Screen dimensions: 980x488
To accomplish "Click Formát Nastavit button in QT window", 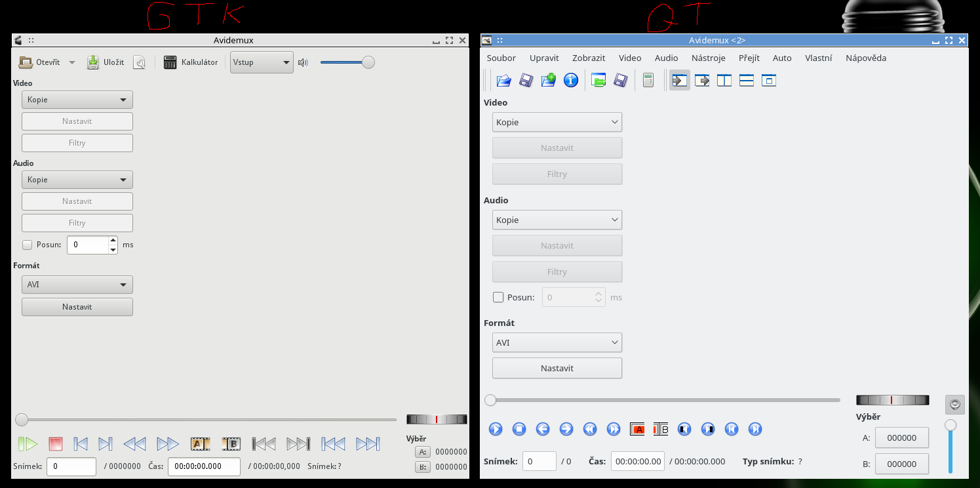I will [557, 368].
